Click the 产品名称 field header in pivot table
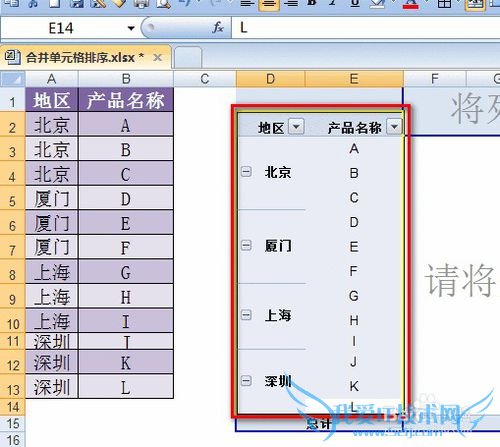Viewport: 500px width, 447px height. [x=355, y=127]
